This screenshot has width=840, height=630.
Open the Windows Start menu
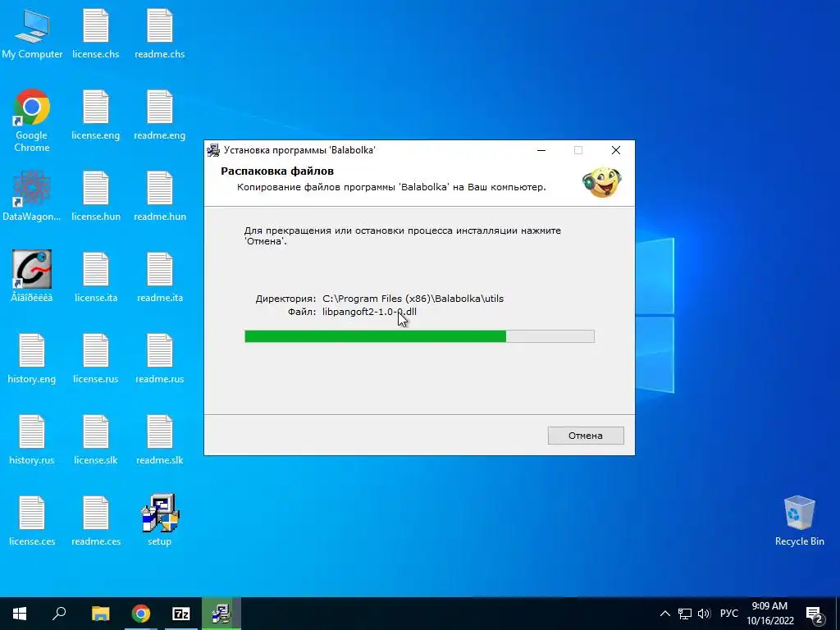tap(20, 614)
